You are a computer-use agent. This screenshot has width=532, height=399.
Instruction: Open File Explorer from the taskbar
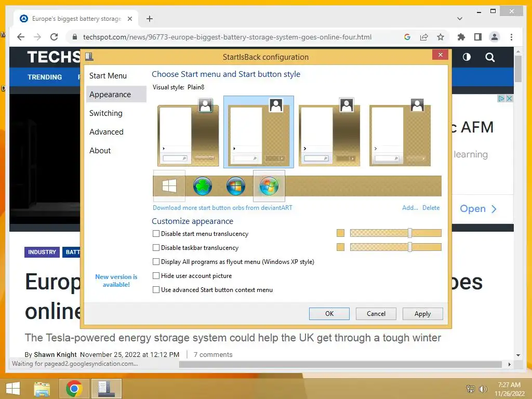42,389
